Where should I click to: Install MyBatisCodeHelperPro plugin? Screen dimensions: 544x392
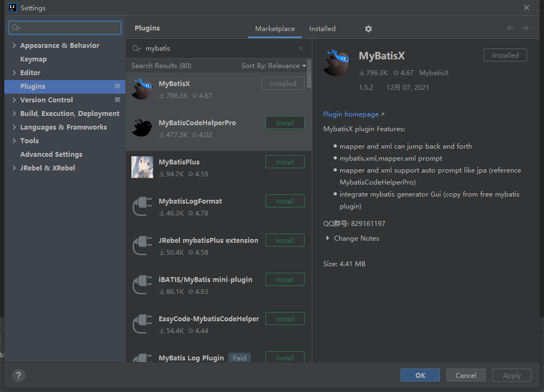[285, 122]
